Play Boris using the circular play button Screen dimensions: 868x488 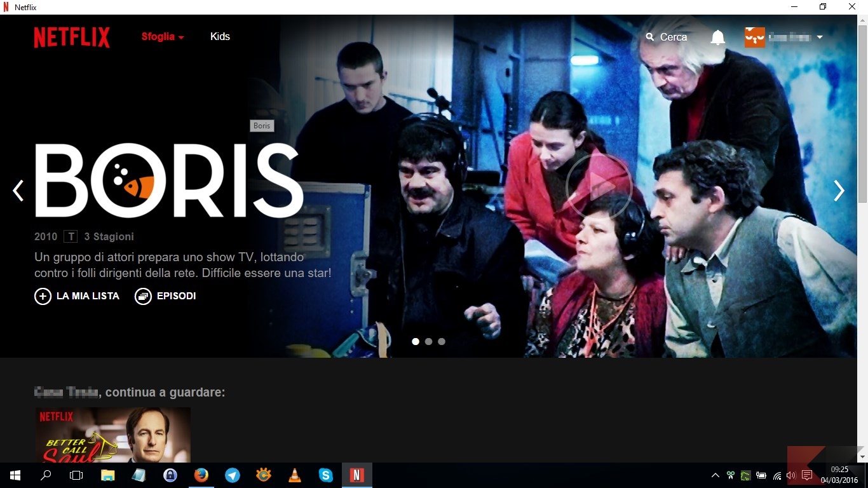coord(599,187)
